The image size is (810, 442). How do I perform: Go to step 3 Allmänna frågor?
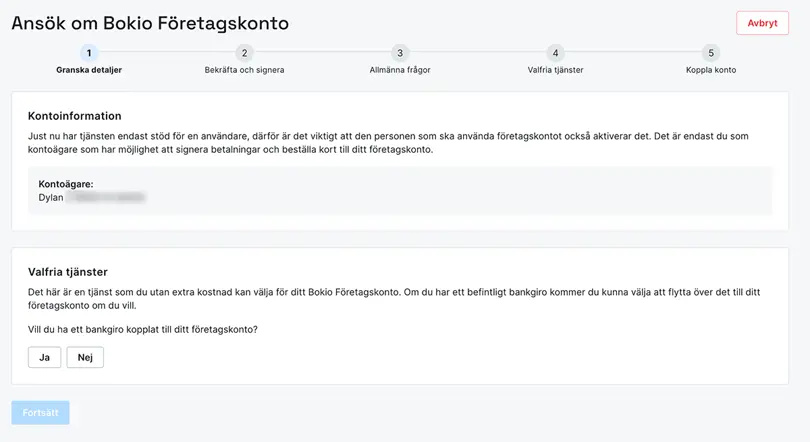pos(400,53)
